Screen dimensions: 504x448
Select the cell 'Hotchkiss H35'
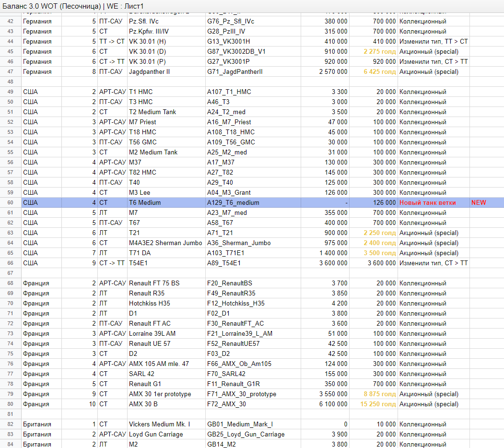pos(166,303)
